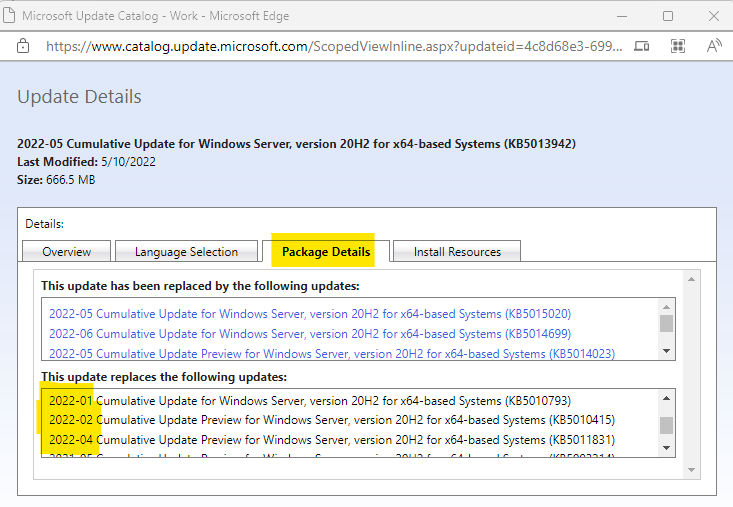
Task: Click down arrow of 'replaces' list scrollbar
Action: pyautogui.click(x=667, y=448)
